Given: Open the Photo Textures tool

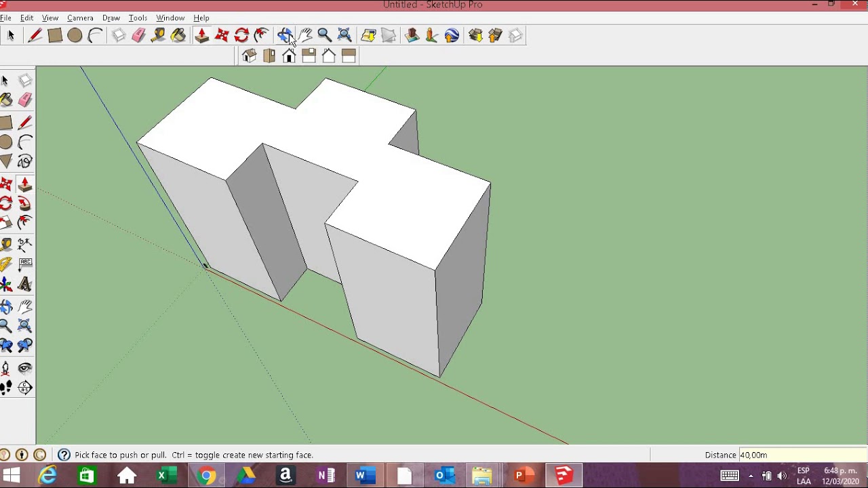Looking at the screenshot, I should 432,35.
